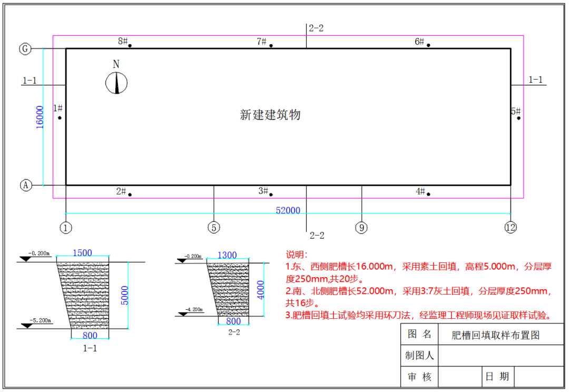Screen dimensions: 569x392
Task: Click the -4.200m elevation label
Action: [x=194, y=310]
